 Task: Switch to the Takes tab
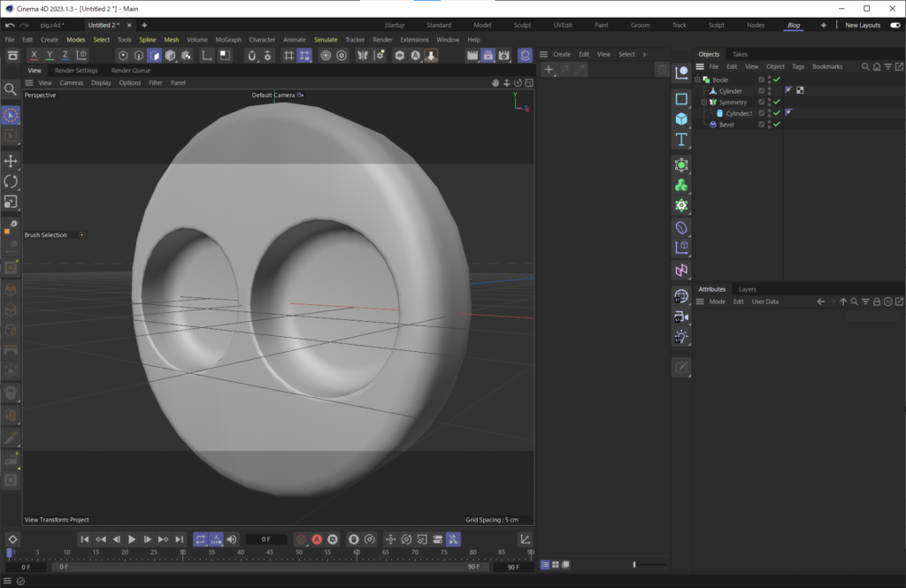click(x=741, y=54)
